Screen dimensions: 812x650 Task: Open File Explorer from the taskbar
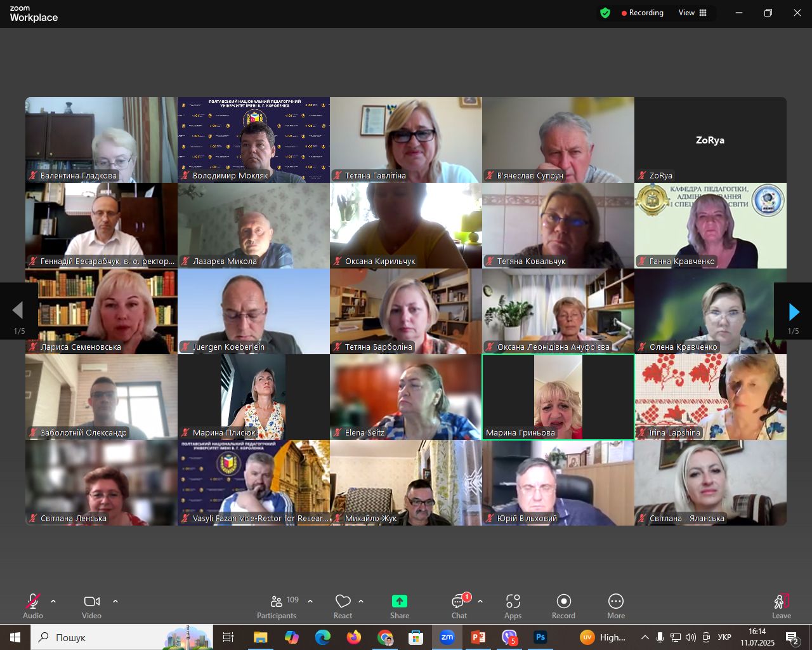[260, 637]
